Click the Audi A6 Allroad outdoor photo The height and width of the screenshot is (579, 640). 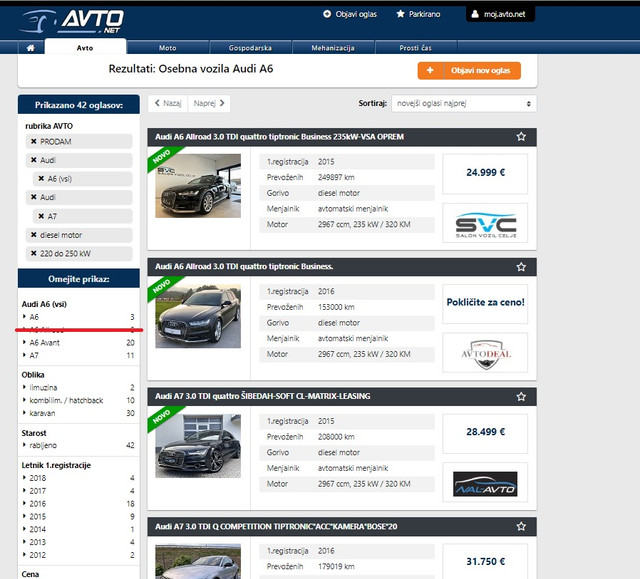(198, 316)
